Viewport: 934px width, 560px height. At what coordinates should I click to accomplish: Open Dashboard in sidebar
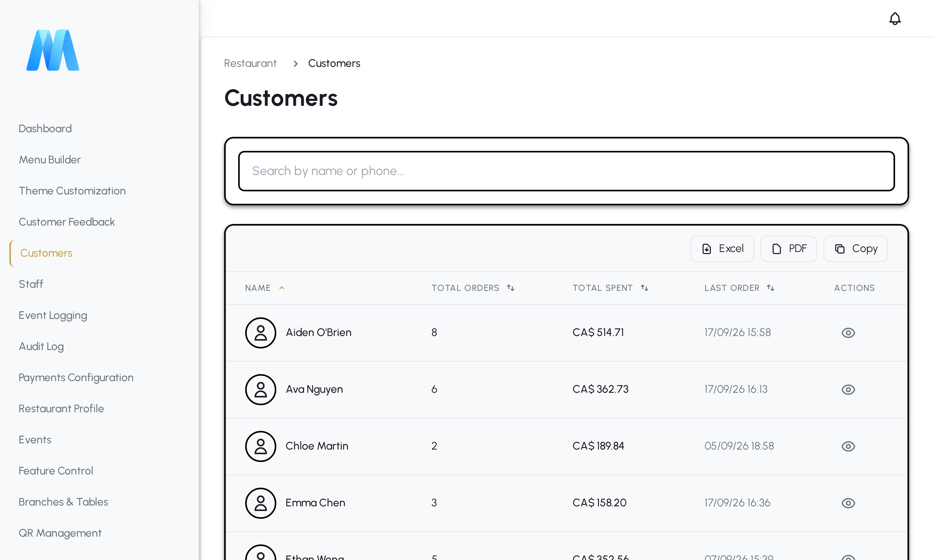point(45,129)
